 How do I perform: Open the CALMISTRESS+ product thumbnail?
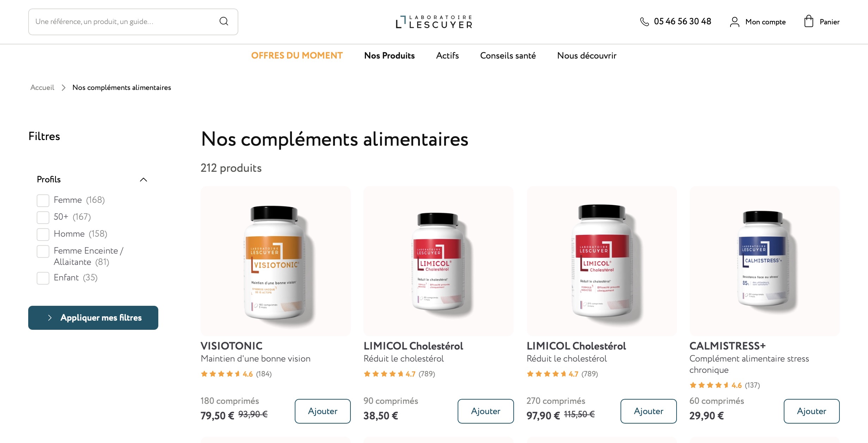(x=764, y=261)
